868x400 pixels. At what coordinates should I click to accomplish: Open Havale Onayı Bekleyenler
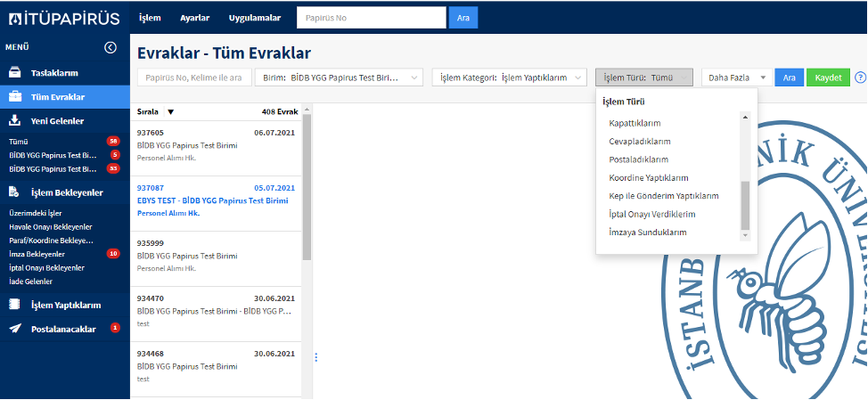click(51, 227)
